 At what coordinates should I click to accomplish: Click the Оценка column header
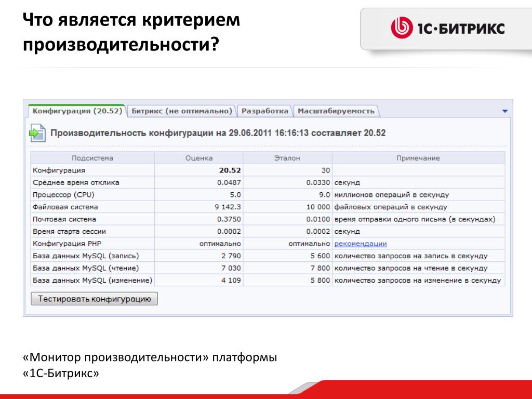[x=199, y=158]
